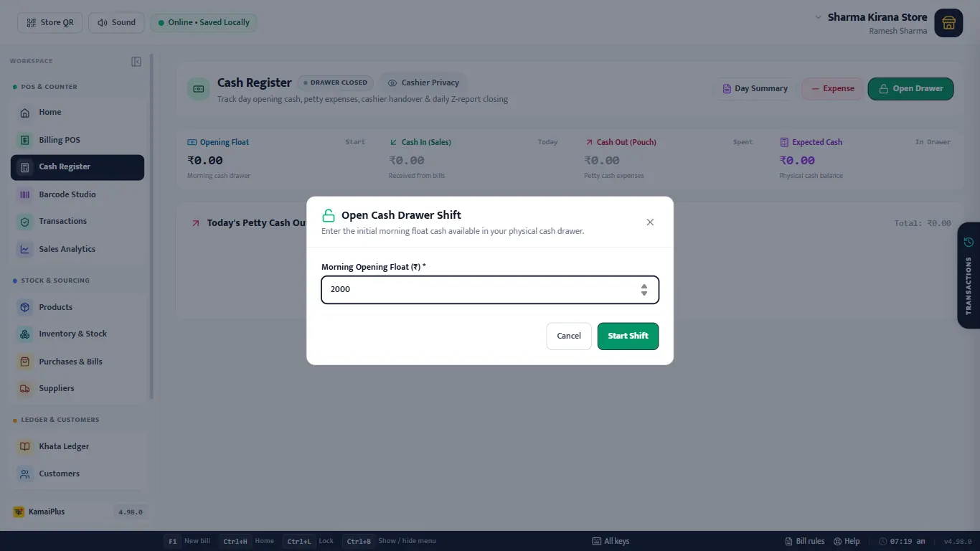This screenshot has height=551, width=980.
Task: Decrease the float amount with down arrow
Action: [x=644, y=293]
